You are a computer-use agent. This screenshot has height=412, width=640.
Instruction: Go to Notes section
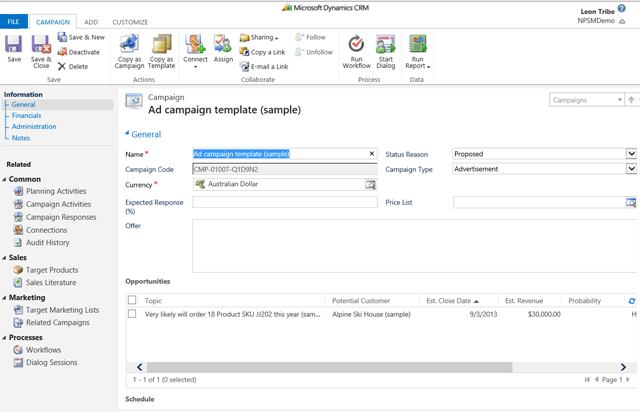pyautogui.click(x=21, y=138)
